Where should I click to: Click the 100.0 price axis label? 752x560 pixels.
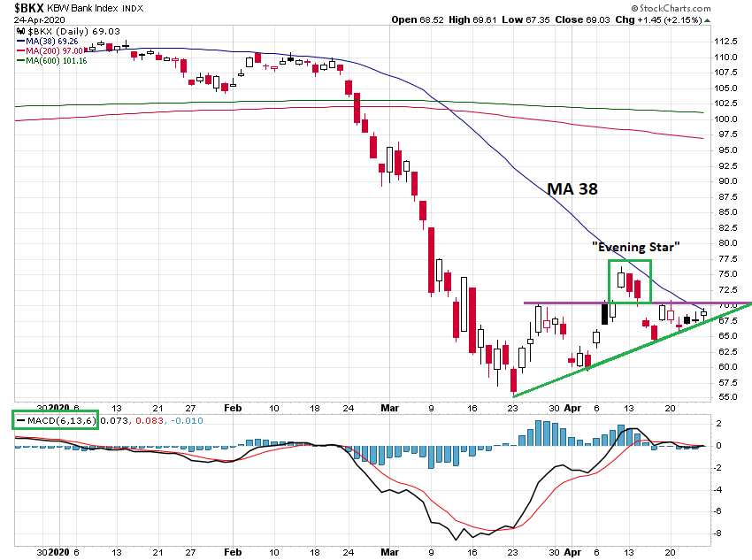pyautogui.click(x=725, y=119)
